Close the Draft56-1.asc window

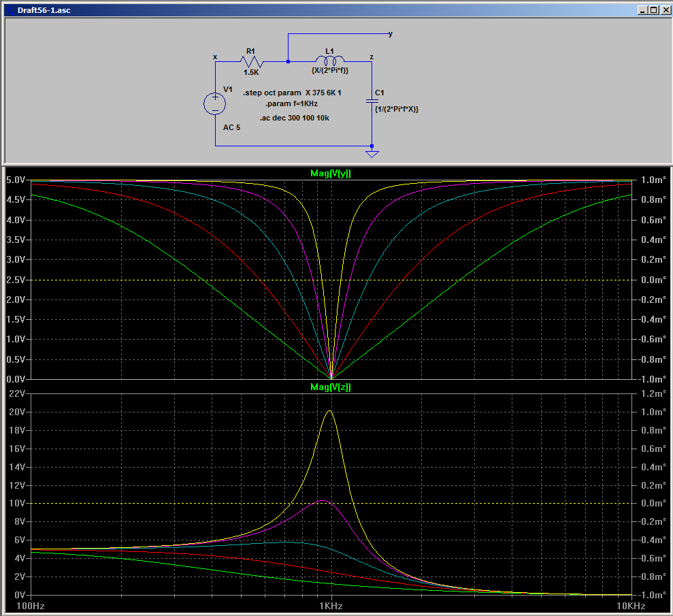pos(666,10)
